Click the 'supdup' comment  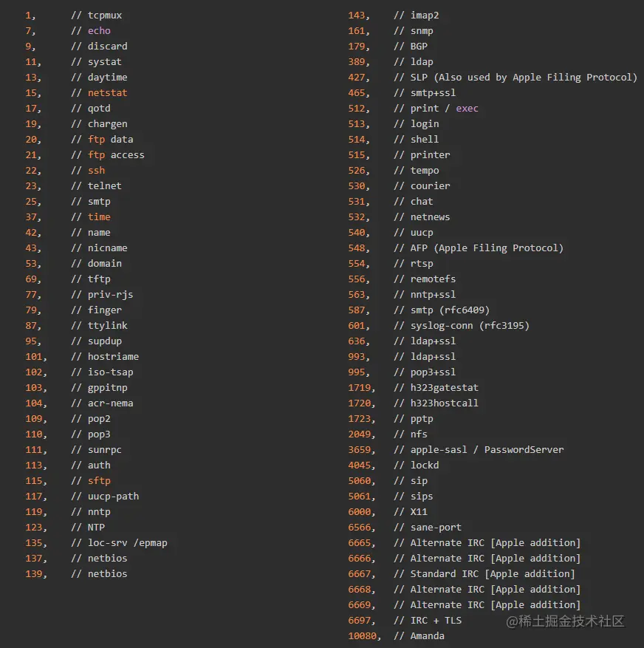click(105, 341)
